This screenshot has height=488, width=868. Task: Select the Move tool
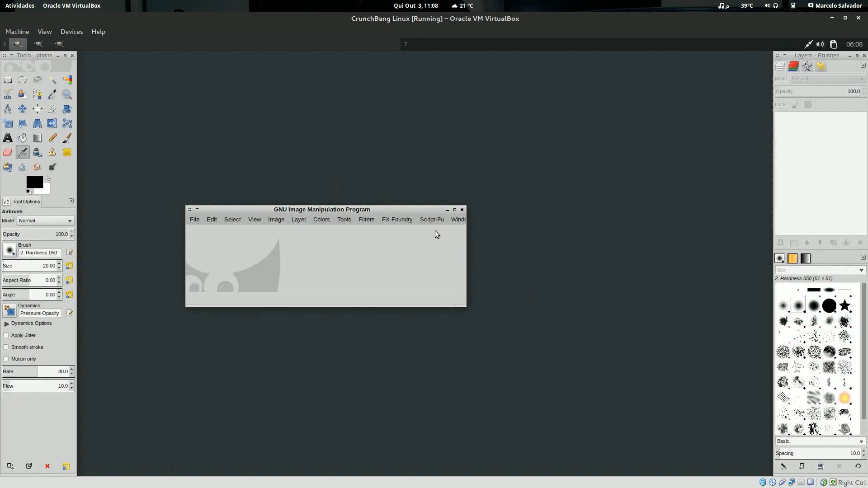[x=23, y=109]
